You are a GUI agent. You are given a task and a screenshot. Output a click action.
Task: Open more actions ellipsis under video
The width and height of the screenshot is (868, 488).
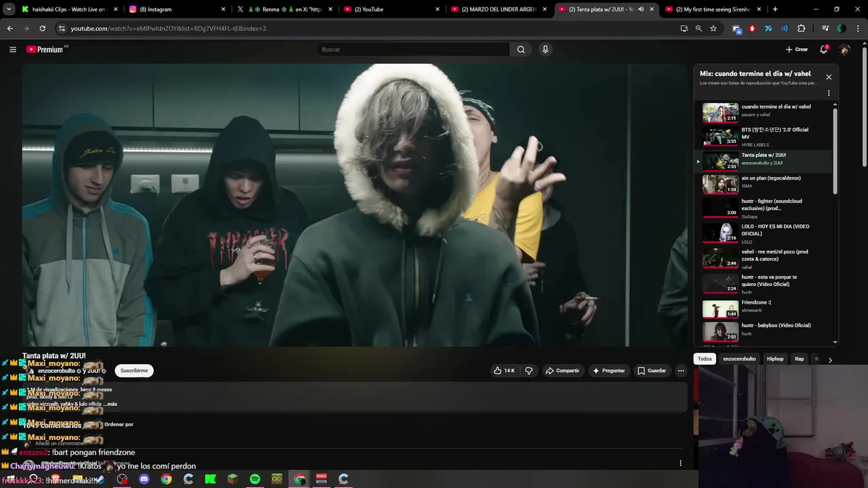(x=681, y=371)
